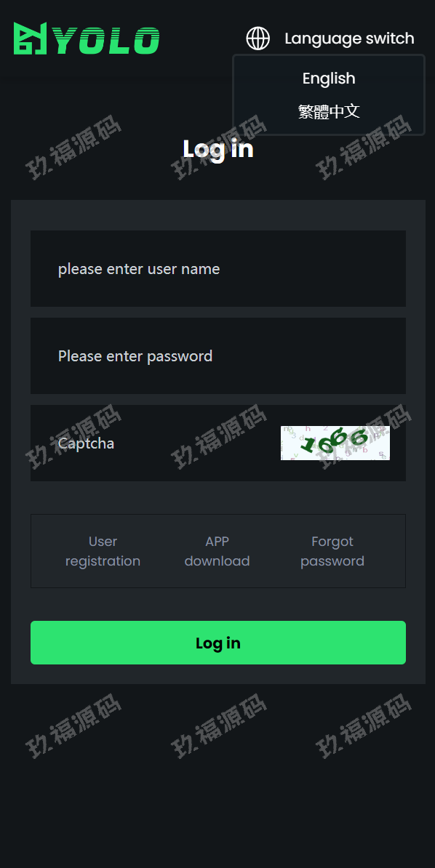The width and height of the screenshot is (435, 868).
Task: Choose 繁體中文 language option
Action: (329, 111)
